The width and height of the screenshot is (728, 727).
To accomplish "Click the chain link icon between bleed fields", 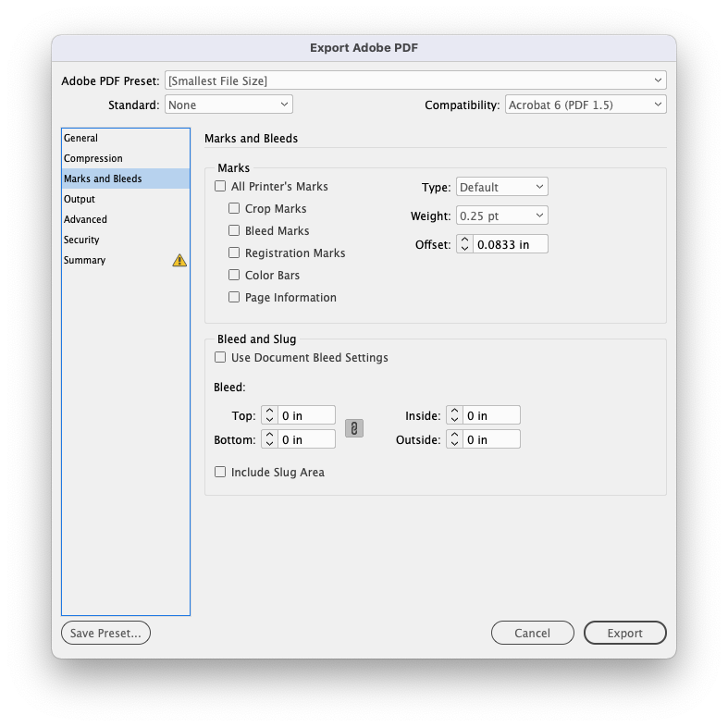I will 353,428.
